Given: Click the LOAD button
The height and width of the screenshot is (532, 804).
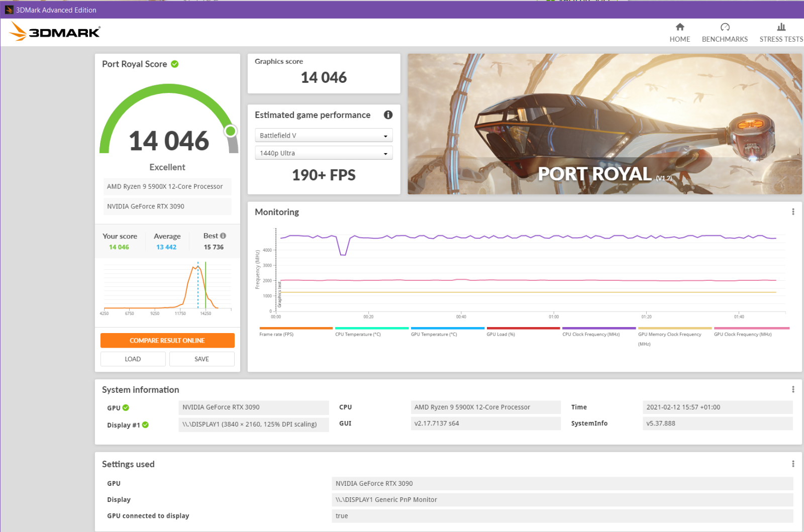Looking at the screenshot, I should (x=133, y=359).
